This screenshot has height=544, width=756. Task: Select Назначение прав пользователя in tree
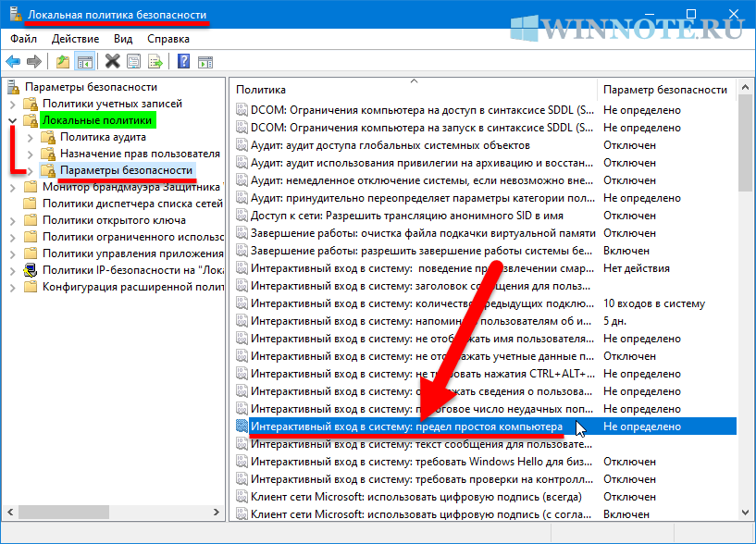[x=140, y=154]
